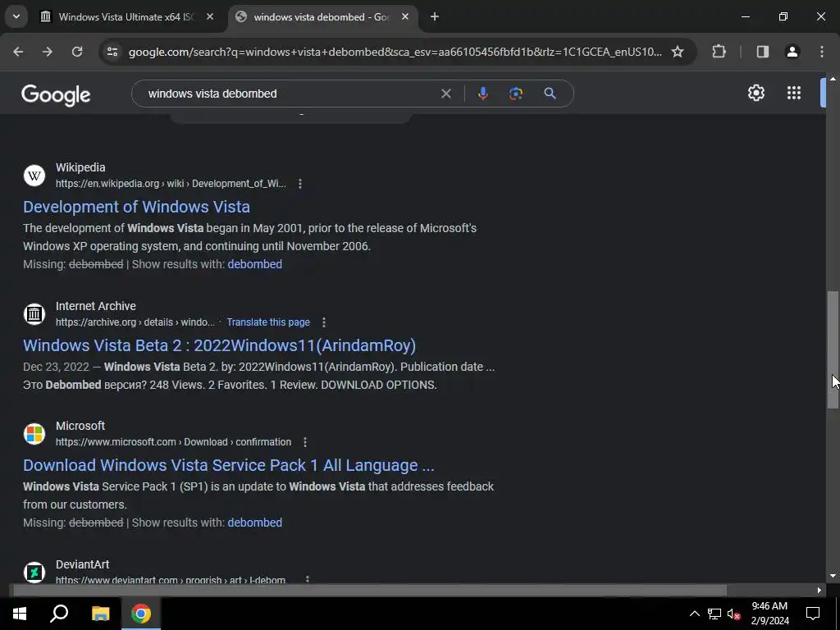Start a voice search with the microphone
This screenshot has width=840, height=630.
pos(482,94)
